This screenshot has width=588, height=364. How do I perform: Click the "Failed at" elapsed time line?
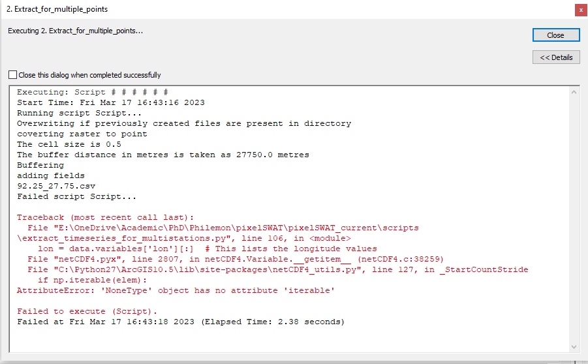[180, 322]
